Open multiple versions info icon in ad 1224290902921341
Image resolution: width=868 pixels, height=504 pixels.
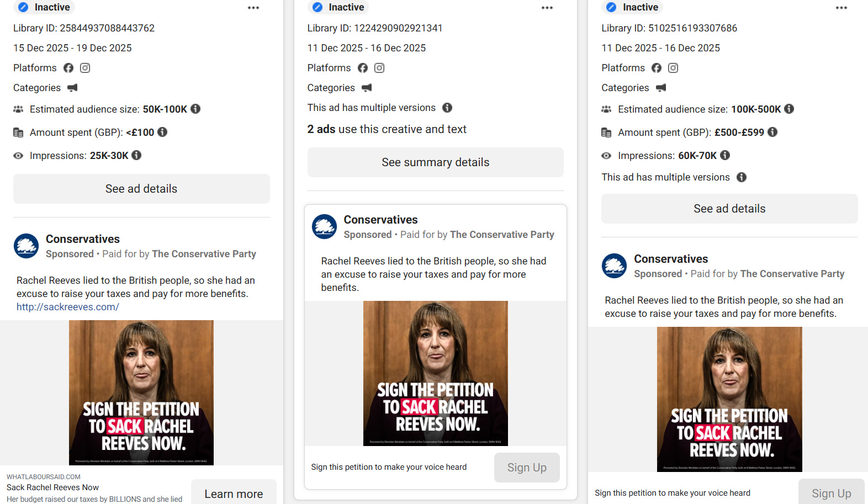(447, 108)
